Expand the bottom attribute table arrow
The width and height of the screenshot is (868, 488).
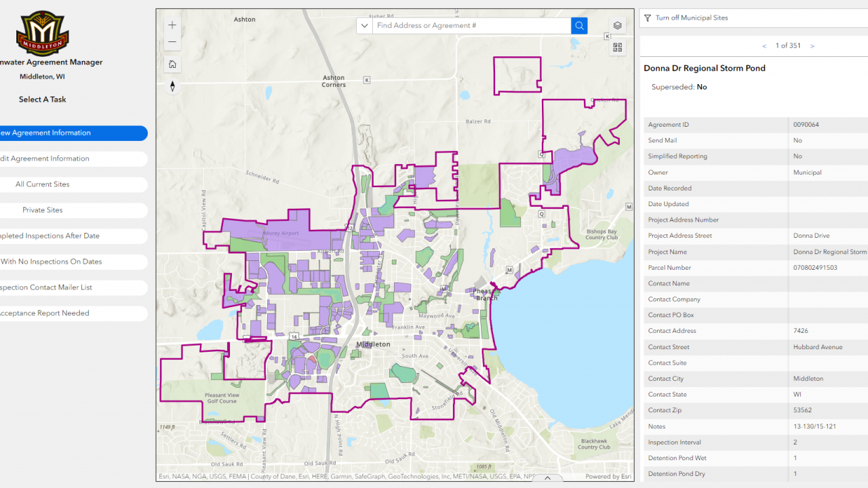(x=548, y=478)
